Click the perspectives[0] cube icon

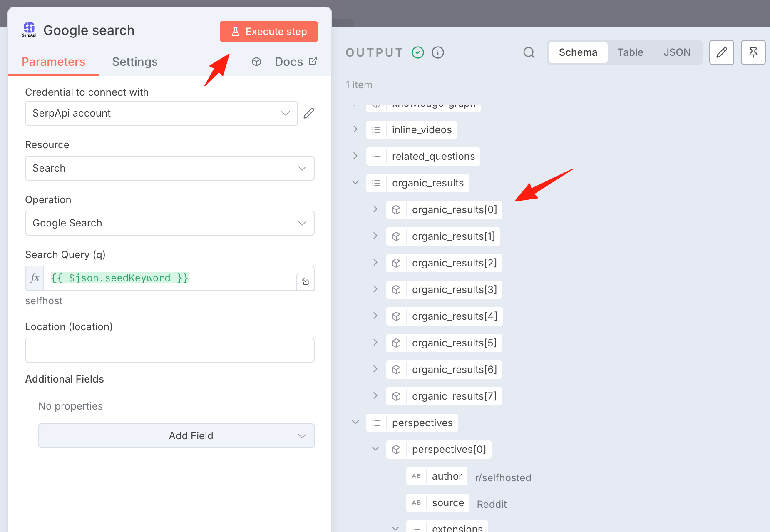click(396, 450)
